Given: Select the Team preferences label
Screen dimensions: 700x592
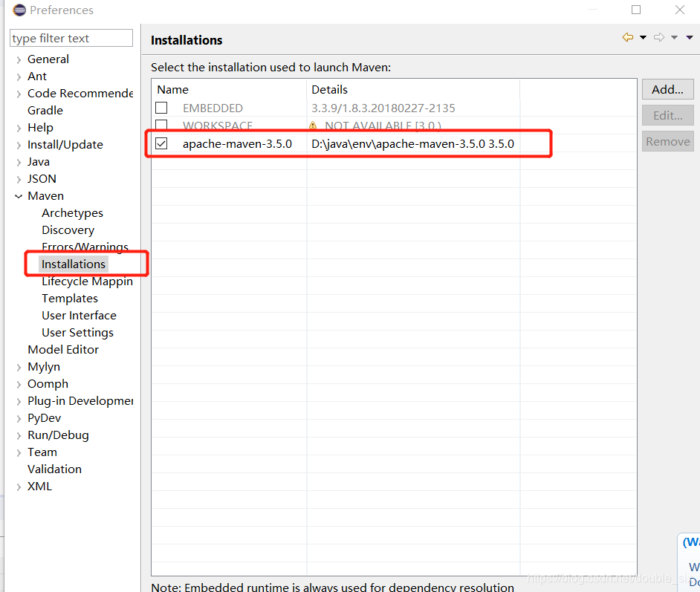Looking at the screenshot, I should 42,452.
